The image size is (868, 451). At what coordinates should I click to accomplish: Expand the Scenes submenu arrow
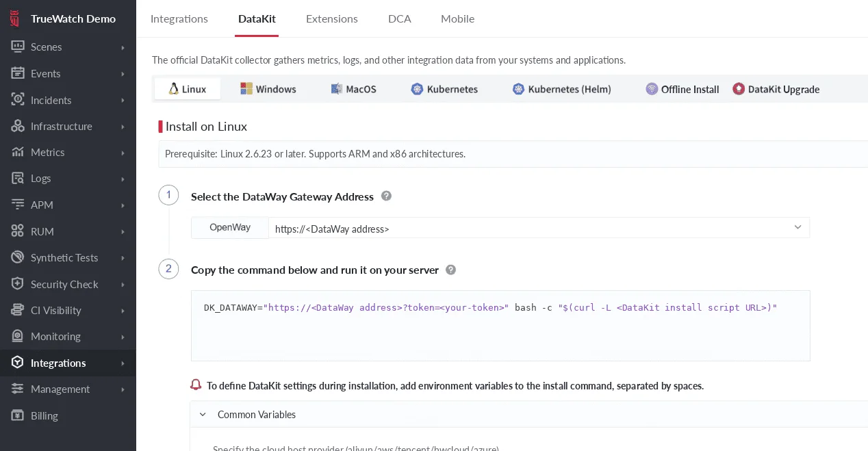pos(123,47)
